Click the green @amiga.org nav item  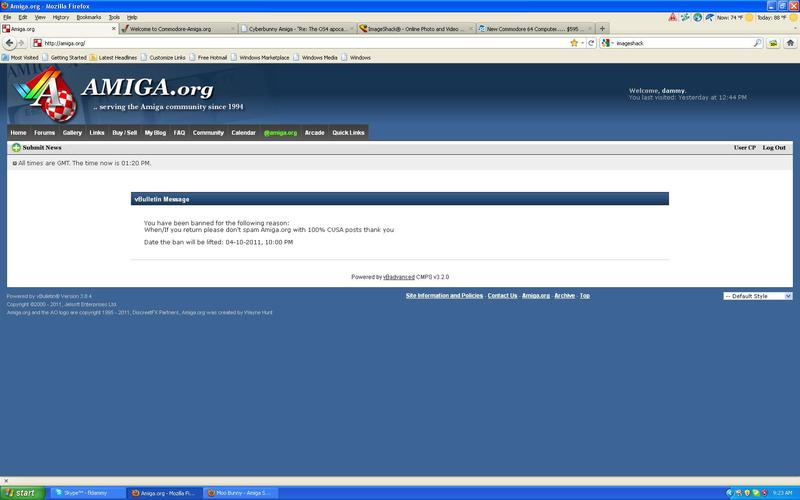[x=280, y=133]
